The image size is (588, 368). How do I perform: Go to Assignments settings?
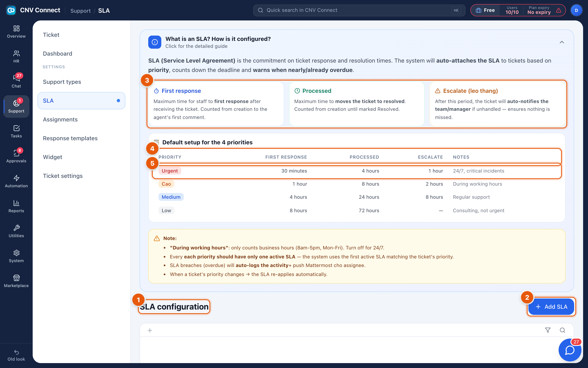pyautogui.click(x=81, y=120)
